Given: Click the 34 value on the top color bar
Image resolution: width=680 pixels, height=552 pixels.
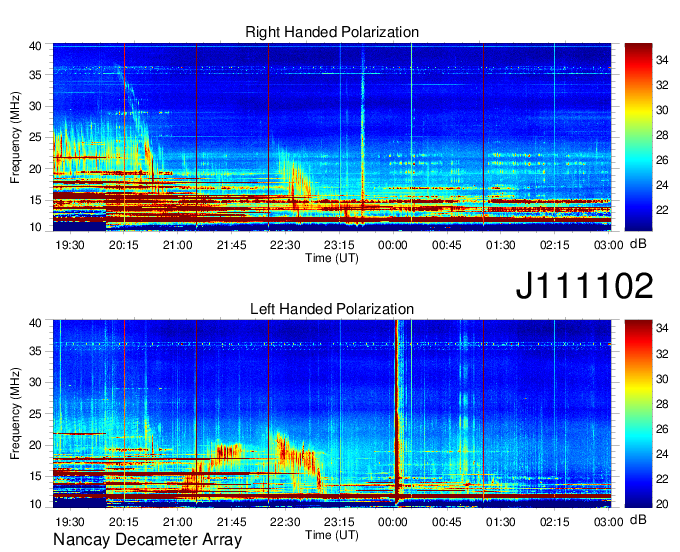Looking at the screenshot, I should 662,60.
